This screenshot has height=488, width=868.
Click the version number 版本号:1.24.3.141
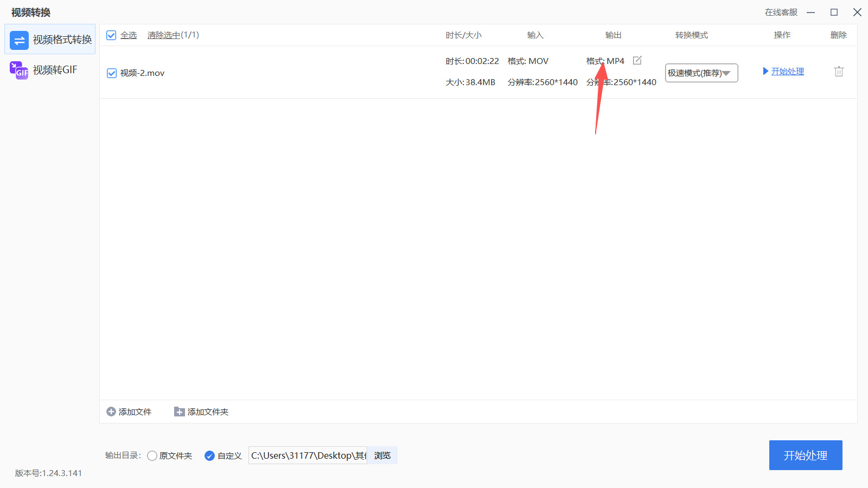pos(49,473)
